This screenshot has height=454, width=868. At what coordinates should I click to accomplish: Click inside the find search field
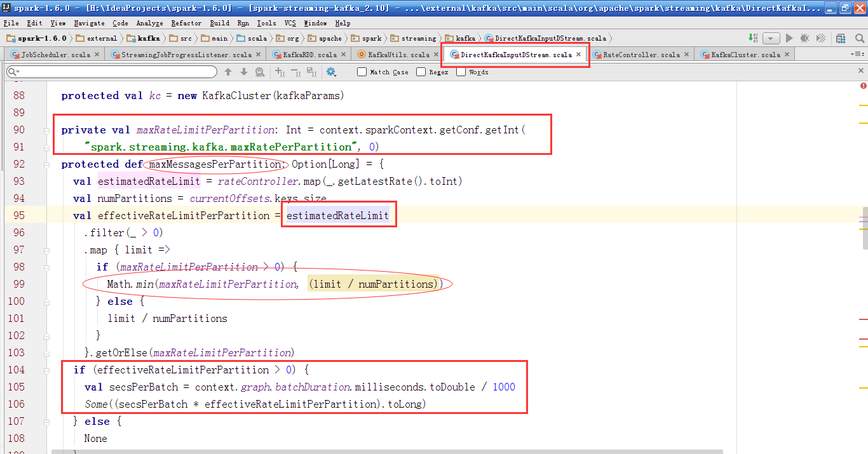[x=114, y=72]
